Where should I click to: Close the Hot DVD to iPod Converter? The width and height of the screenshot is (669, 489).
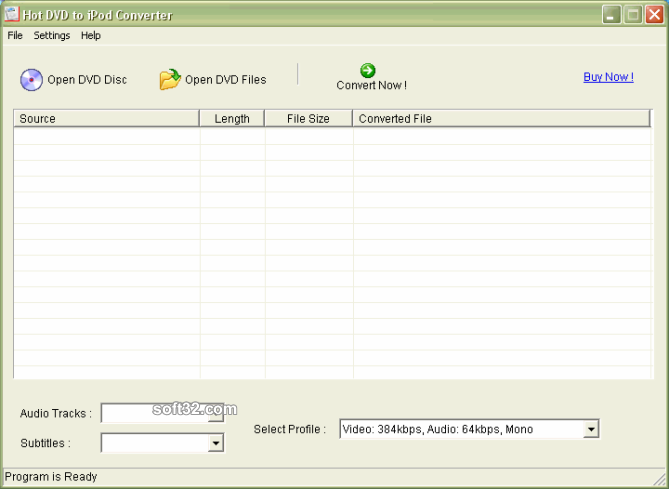pyautogui.click(x=654, y=15)
